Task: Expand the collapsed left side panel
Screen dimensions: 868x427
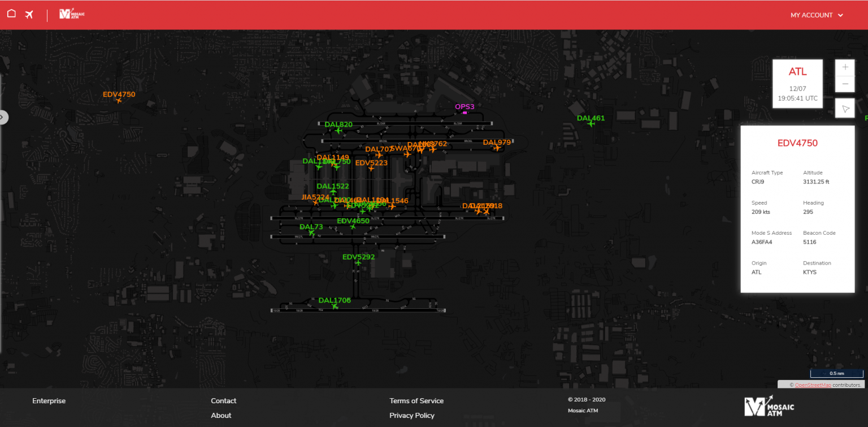Action: point(2,117)
